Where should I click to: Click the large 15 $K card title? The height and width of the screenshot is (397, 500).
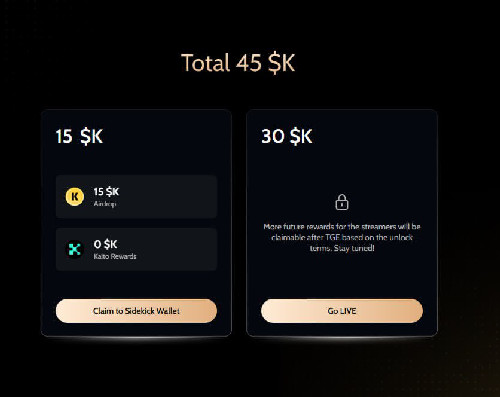pyautogui.click(x=79, y=136)
